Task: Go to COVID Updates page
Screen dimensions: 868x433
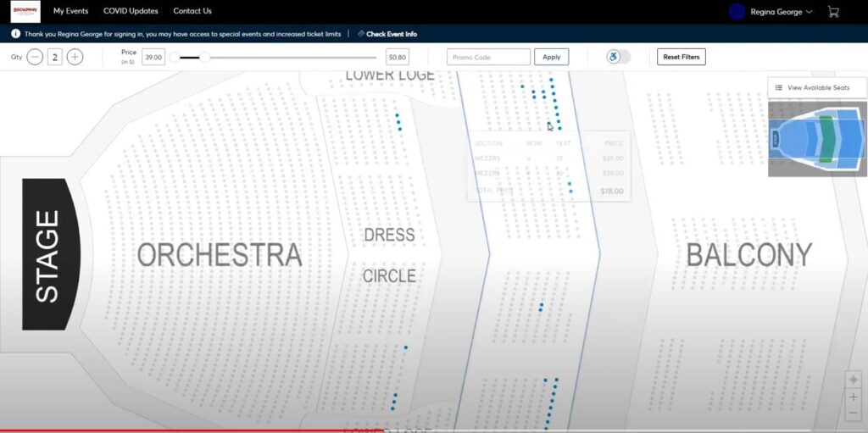Action: [131, 11]
